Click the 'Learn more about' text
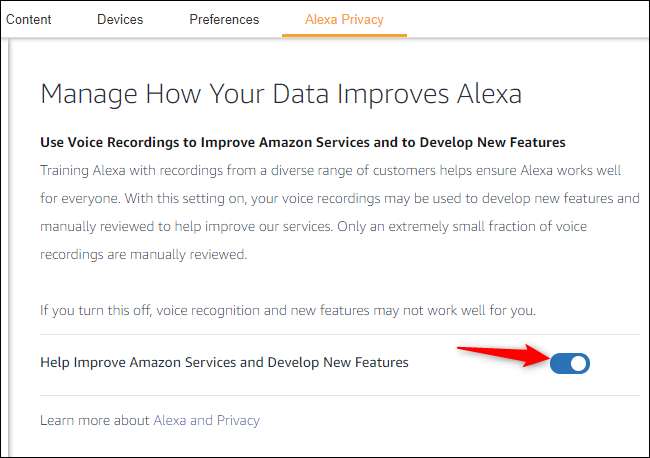The image size is (650, 458). click(95, 420)
